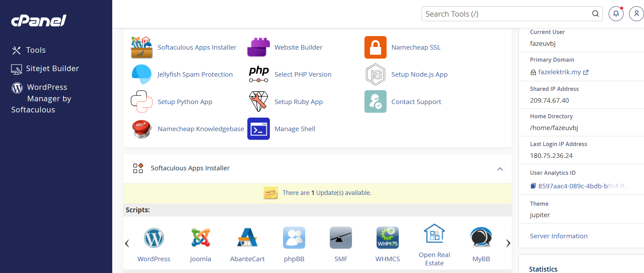The width and height of the screenshot is (644, 273).
Task: Click the WordPress script label
Action: pos(154,259)
